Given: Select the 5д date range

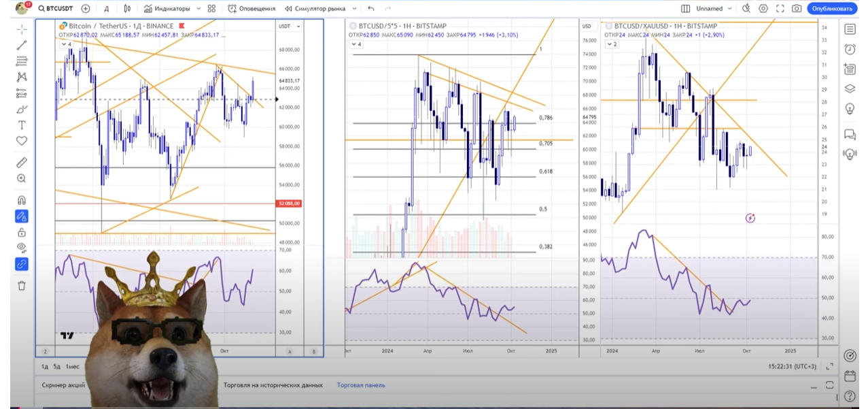Looking at the screenshot, I should click(x=58, y=367).
